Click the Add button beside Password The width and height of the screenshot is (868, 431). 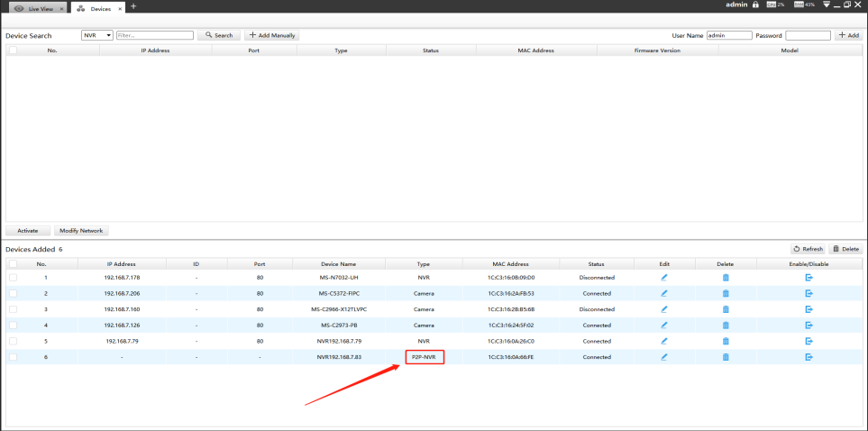tap(849, 35)
